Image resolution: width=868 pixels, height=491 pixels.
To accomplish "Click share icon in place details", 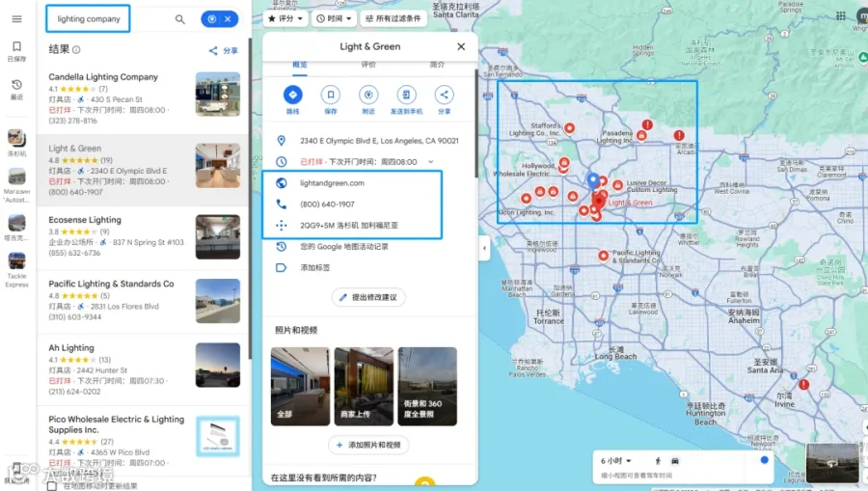I will pos(444,95).
